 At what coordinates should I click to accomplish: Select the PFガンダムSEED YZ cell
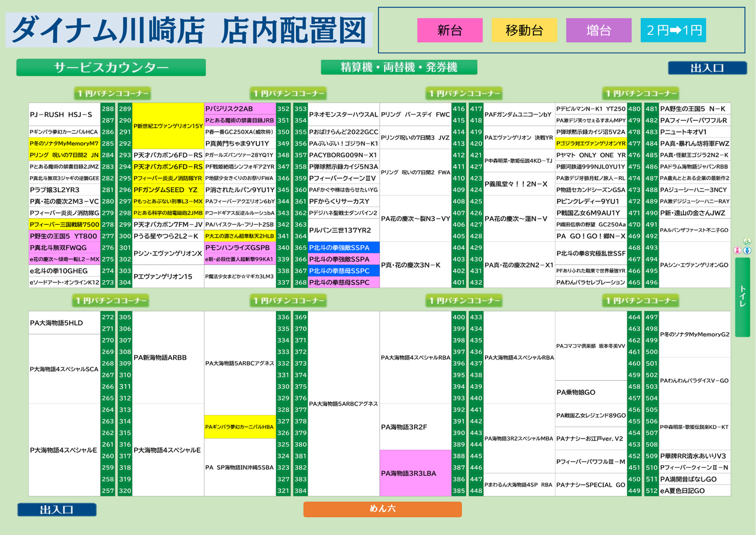pyautogui.click(x=168, y=190)
